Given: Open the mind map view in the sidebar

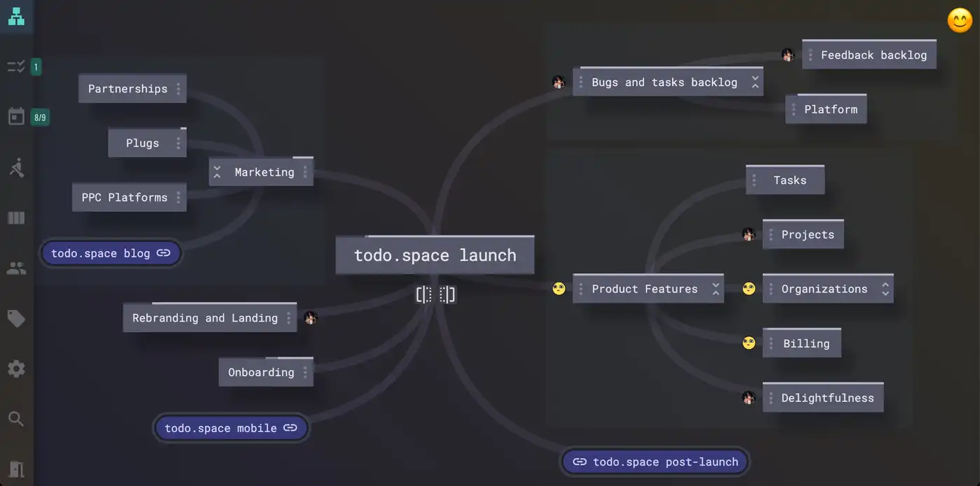Looking at the screenshot, I should tap(16, 17).
